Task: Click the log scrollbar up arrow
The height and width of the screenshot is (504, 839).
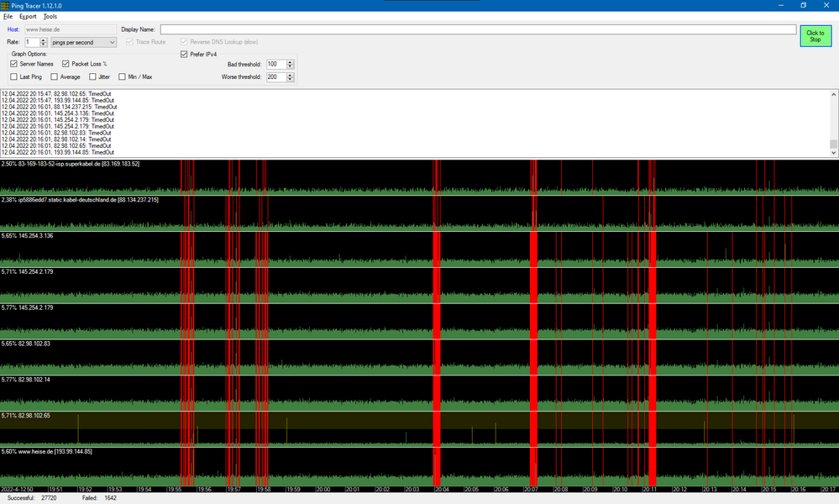Action: coord(834,95)
